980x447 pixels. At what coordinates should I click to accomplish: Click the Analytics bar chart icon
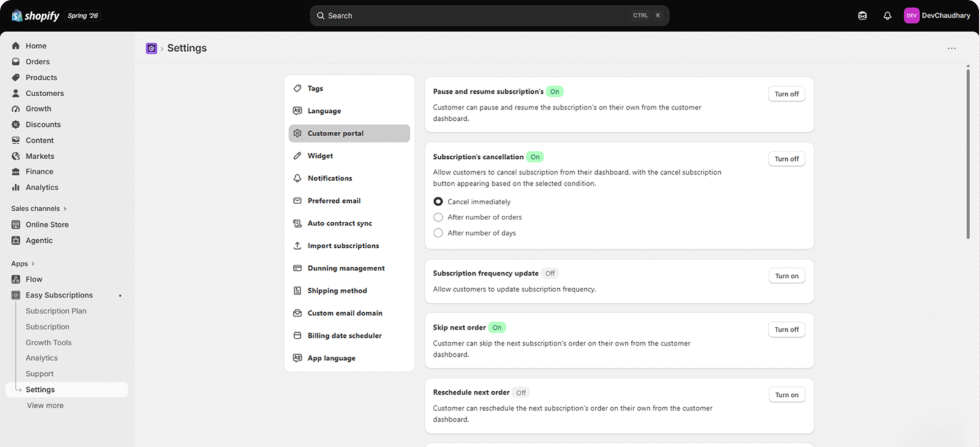(16, 188)
